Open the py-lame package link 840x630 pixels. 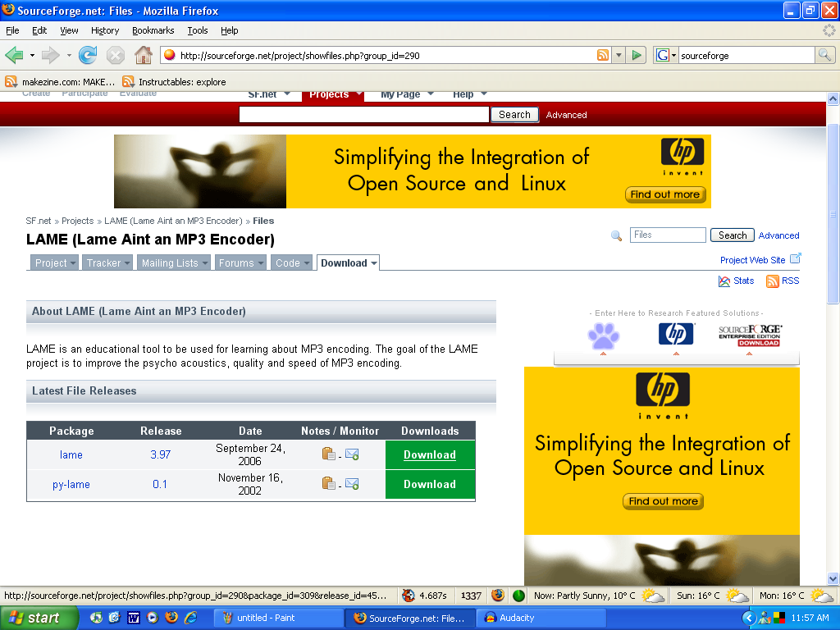pos(71,484)
